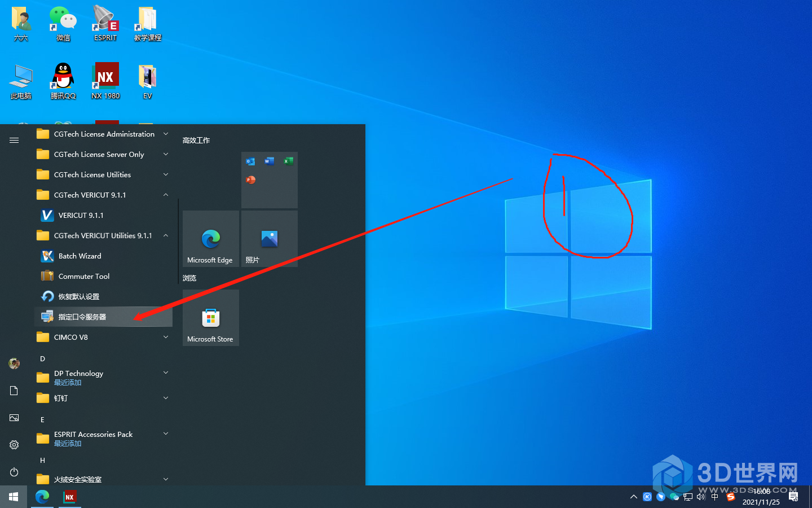
Task: Open ESPRIT desktop shortcut
Action: pyautogui.click(x=105, y=24)
